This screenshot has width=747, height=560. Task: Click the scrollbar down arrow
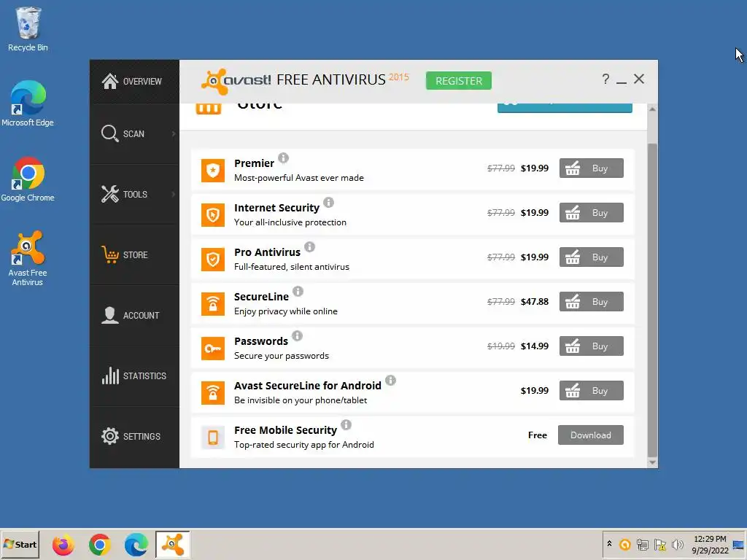(x=652, y=462)
